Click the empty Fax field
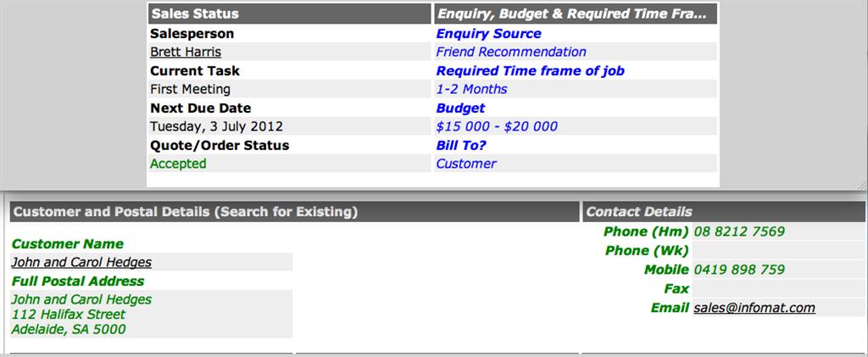Viewport: 868px width, 357px height. (778, 289)
